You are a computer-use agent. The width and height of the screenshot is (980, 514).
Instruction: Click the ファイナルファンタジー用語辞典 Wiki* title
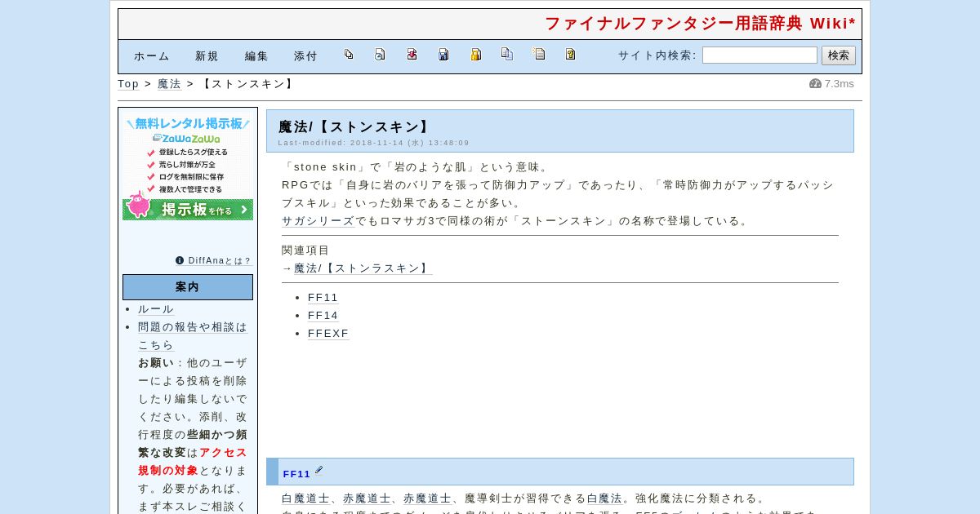pos(700,24)
